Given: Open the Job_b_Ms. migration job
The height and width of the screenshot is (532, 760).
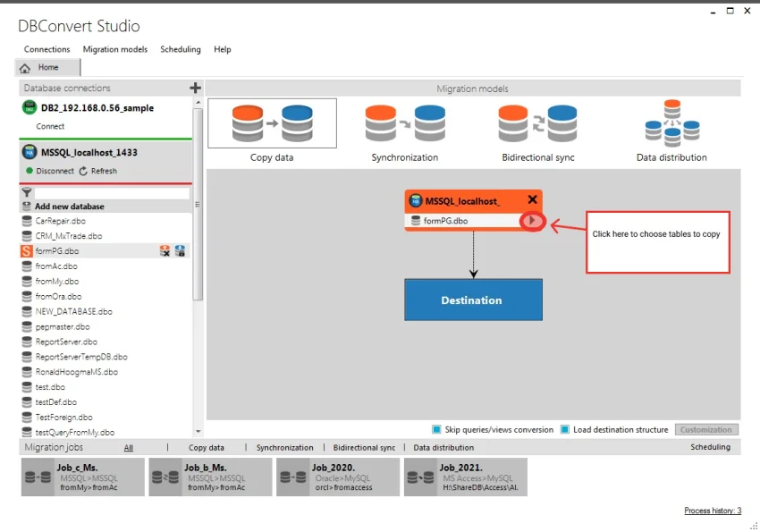Looking at the screenshot, I should point(210,477).
